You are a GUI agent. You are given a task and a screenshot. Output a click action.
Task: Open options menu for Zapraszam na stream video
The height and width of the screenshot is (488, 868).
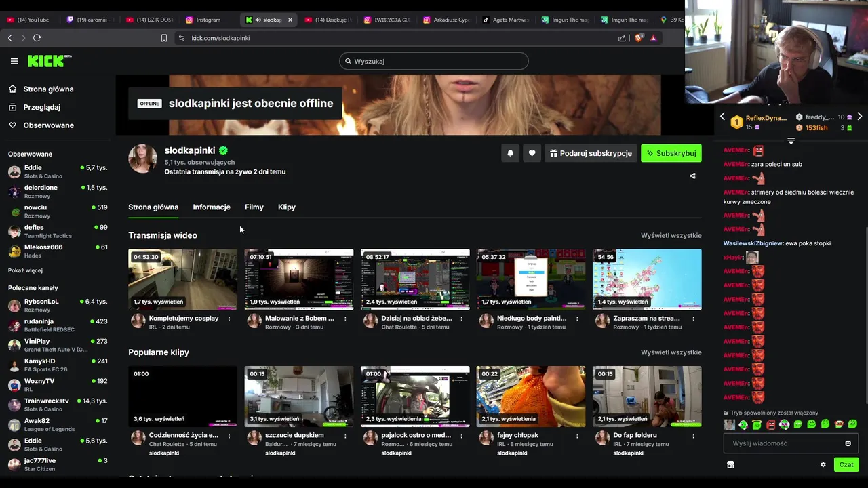pyautogui.click(x=693, y=319)
